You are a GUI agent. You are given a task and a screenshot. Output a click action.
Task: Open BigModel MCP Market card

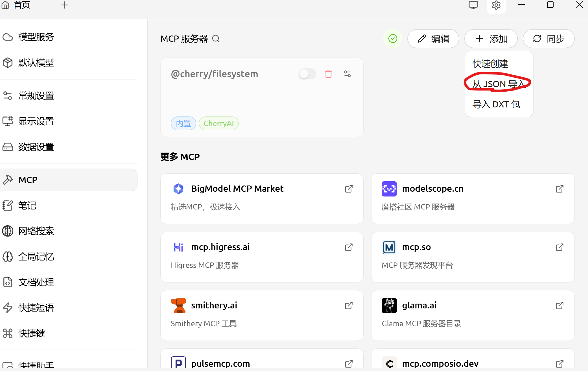coord(262,199)
